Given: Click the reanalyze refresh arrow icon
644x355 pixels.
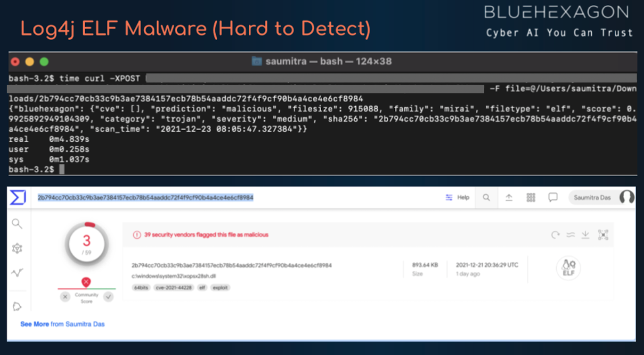Looking at the screenshot, I should [x=555, y=235].
